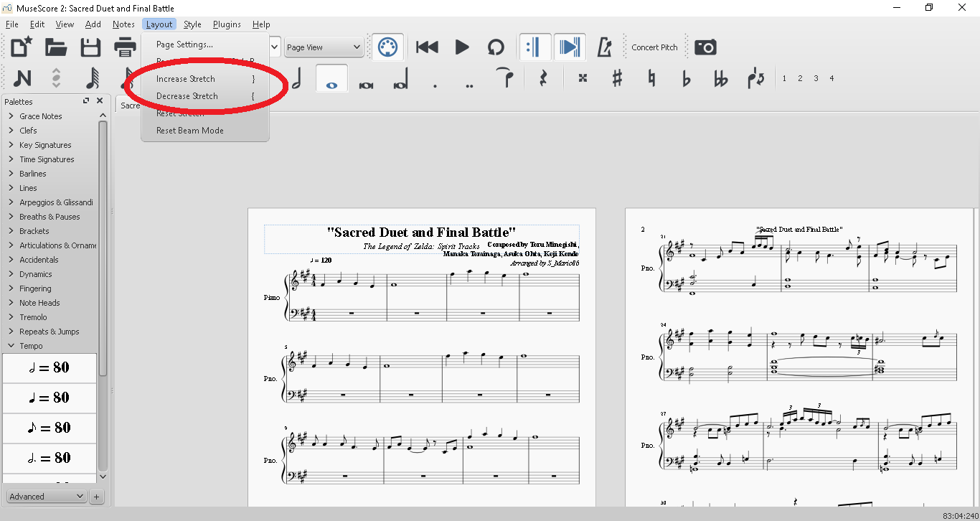Screen dimensions: 980x521
Task: Start playback with the play button
Action: coord(462,47)
